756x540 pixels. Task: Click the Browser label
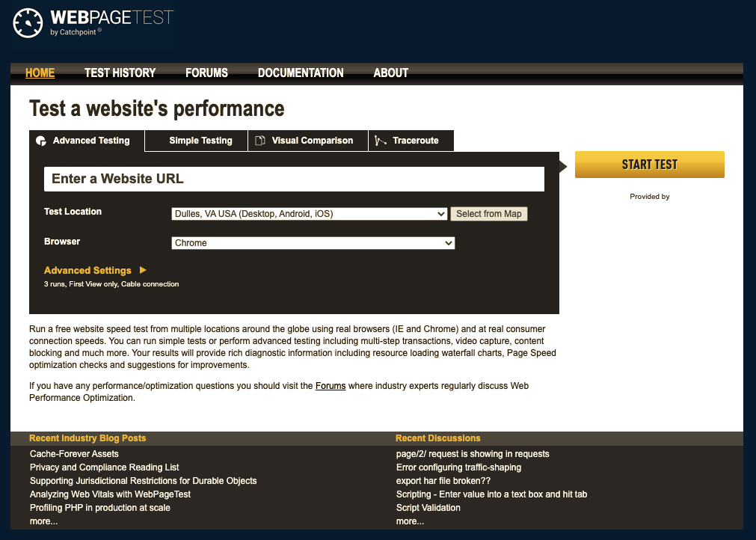pyautogui.click(x=62, y=242)
